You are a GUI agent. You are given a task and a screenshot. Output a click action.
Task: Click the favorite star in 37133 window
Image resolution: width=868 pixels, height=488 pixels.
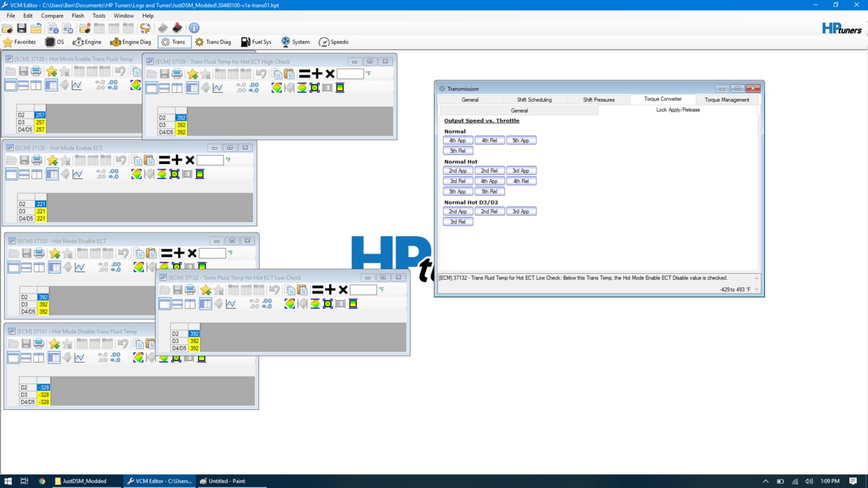(54, 253)
